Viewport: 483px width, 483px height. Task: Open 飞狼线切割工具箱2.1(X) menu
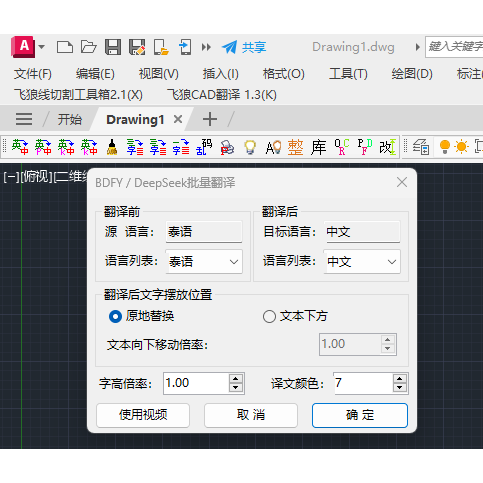78,95
